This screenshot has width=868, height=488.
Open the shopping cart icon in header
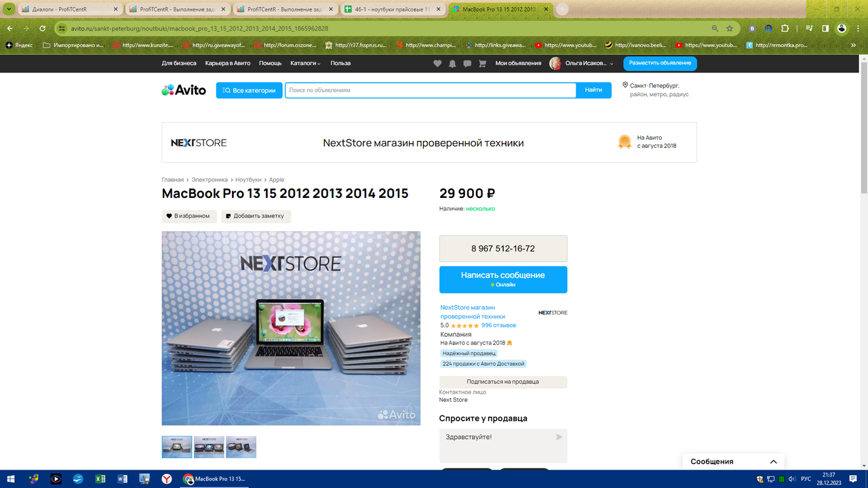point(482,63)
